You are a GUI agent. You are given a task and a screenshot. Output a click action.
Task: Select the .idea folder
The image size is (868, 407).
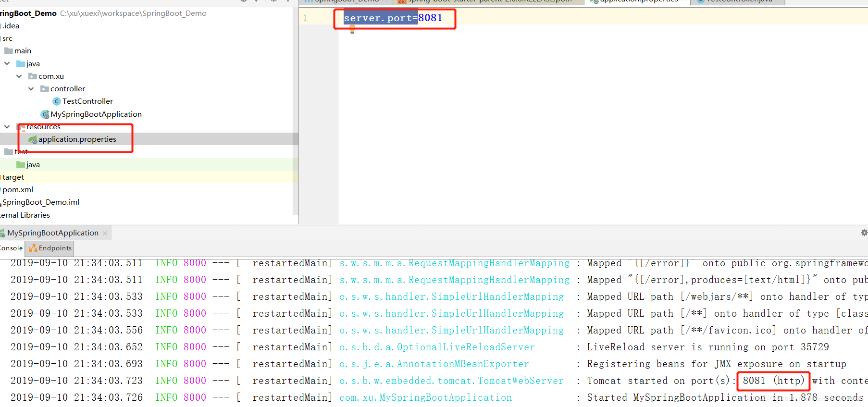(11, 26)
